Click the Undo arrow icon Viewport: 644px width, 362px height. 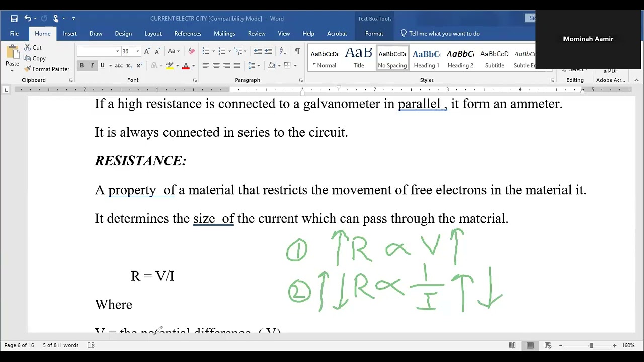click(28, 19)
